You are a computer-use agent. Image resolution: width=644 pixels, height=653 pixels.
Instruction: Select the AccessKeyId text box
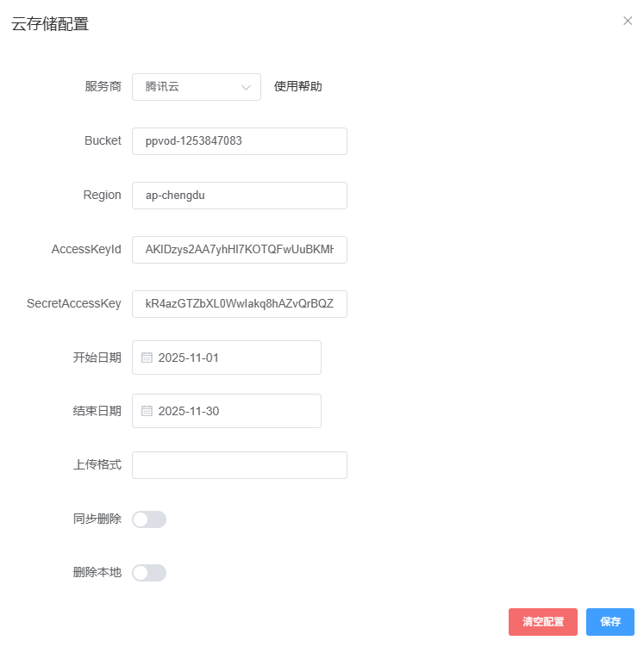tap(239, 250)
